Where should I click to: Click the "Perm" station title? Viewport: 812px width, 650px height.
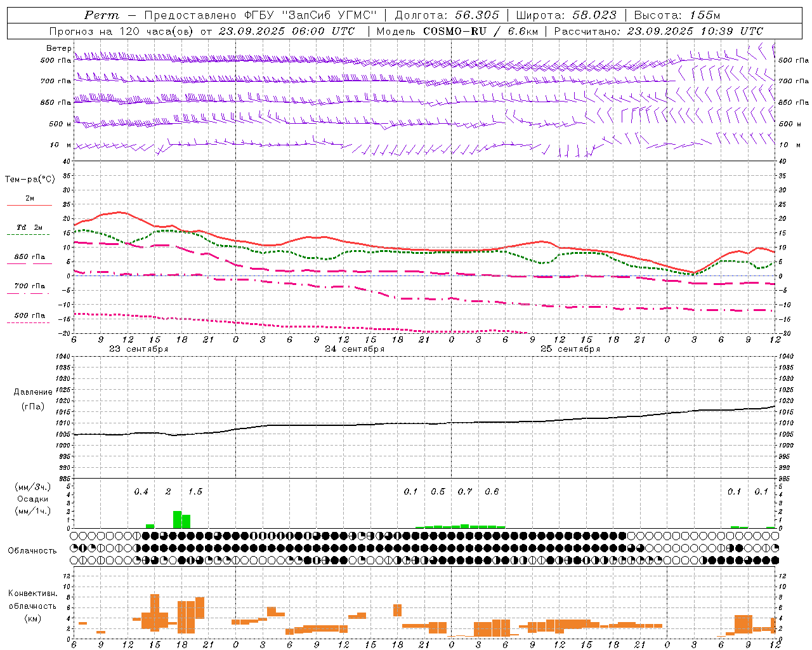102,15
